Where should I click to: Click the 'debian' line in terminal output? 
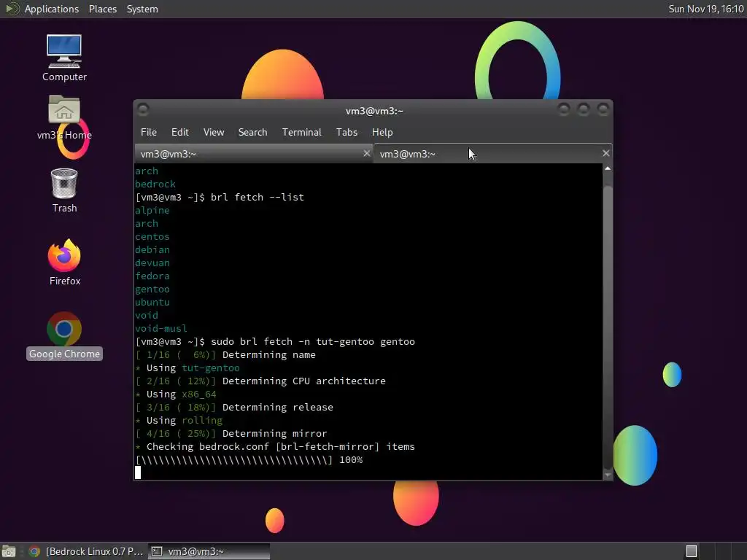(x=152, y=249)
